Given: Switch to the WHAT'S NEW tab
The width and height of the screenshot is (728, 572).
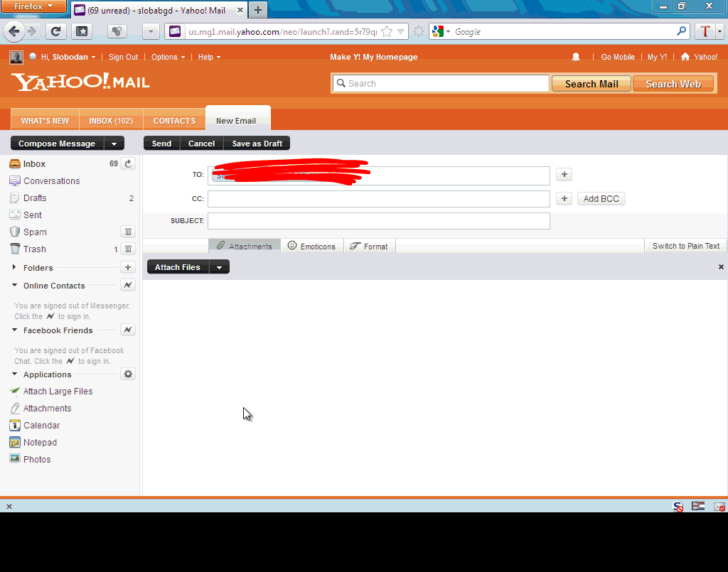Looking at the screenshot, I should (45, 121).
